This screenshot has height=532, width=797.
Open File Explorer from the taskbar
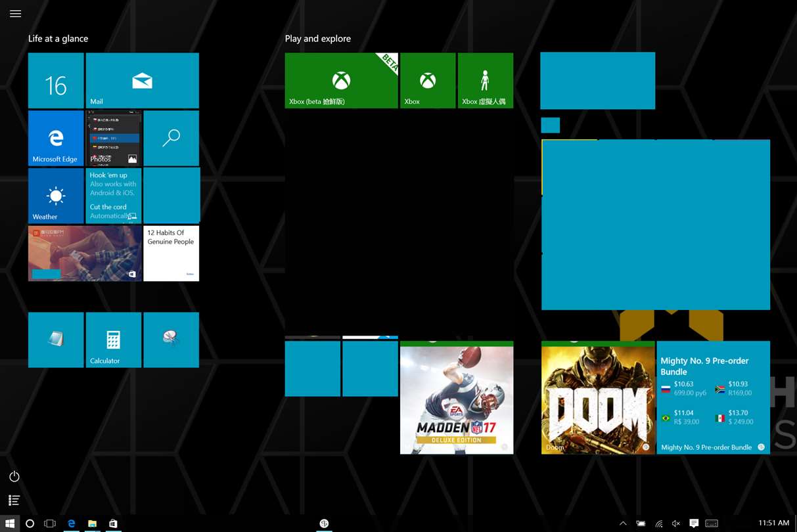pos(93,523)
